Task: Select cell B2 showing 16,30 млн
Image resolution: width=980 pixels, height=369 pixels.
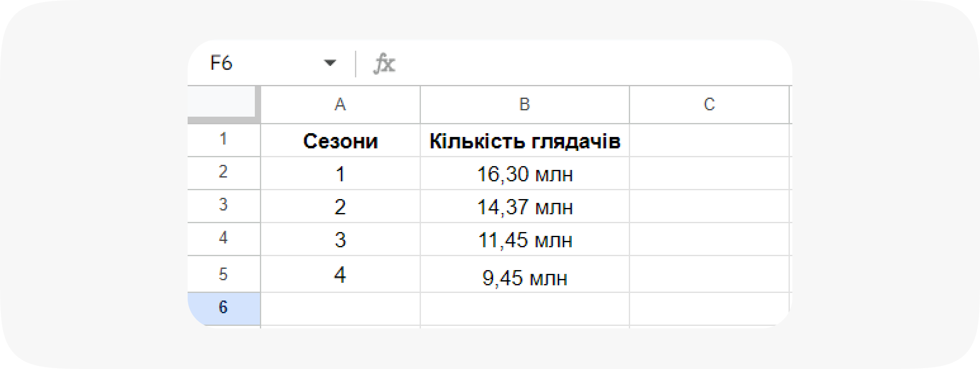Action: tap(524, 174)
